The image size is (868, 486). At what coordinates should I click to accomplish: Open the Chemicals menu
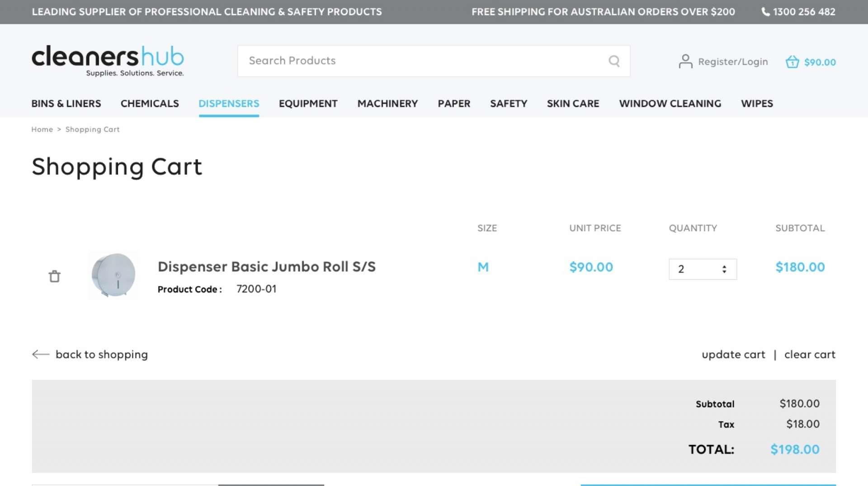coord(150,103)
